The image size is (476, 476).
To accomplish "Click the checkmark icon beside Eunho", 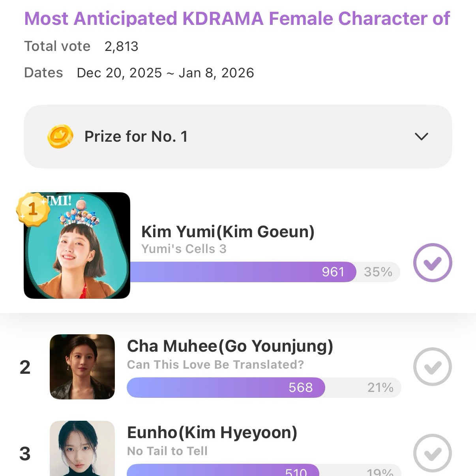I will tap(433, 453).
